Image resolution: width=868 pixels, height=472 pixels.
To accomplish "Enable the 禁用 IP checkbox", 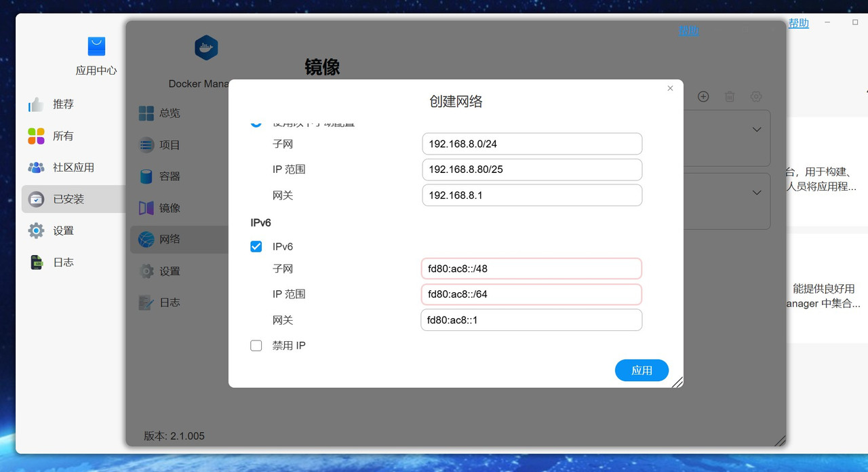I will pyautogui.click(x=256, y=346).
